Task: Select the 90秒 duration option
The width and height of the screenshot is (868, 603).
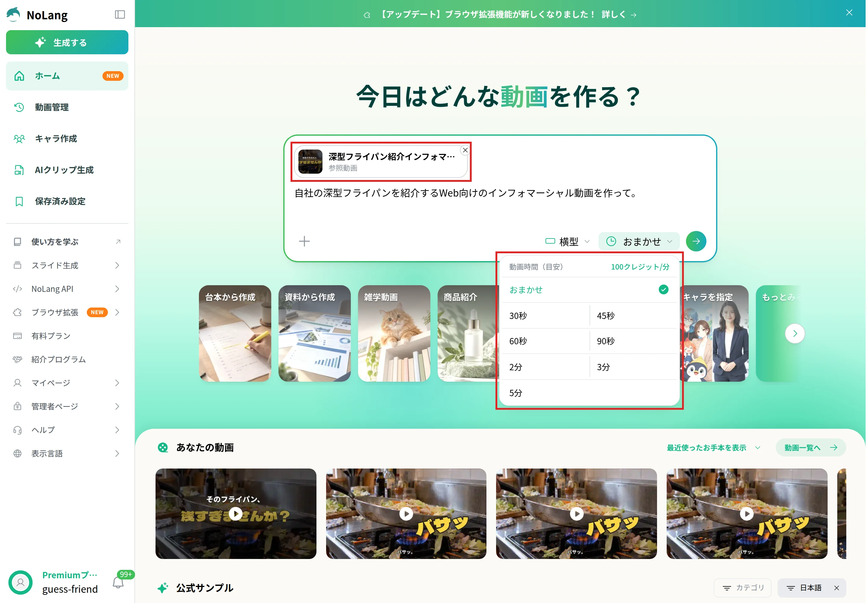Action: coord(634,341)
